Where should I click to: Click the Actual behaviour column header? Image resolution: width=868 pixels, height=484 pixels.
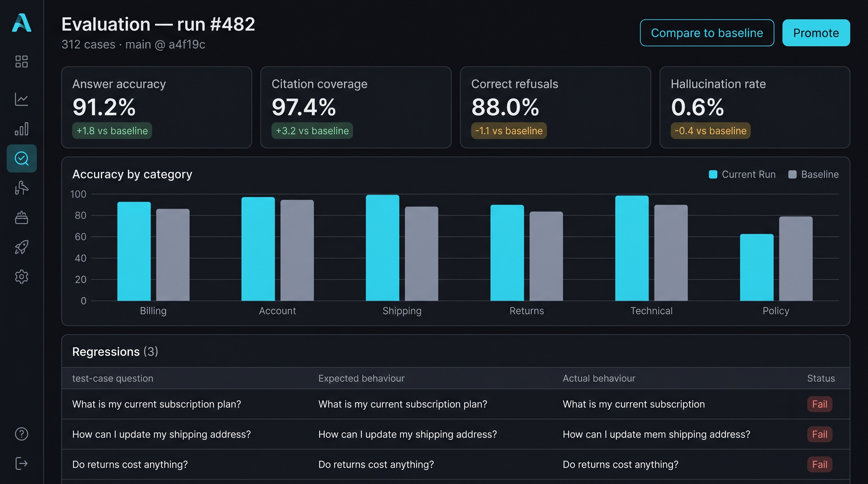599,378
